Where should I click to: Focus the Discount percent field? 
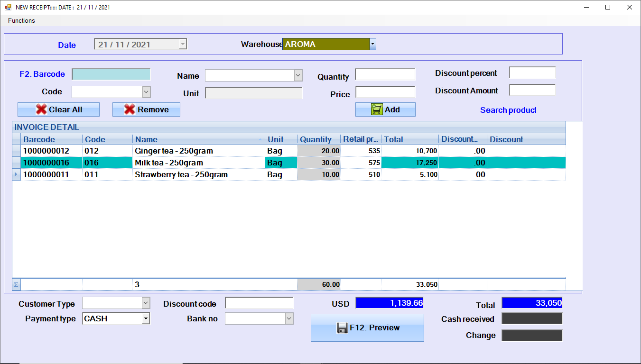(x=532, y=73)
